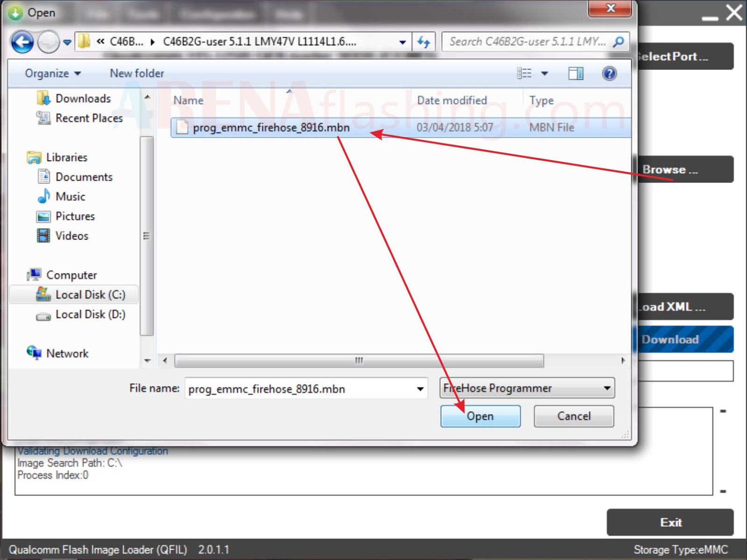The width and height of the screenshot is (747, 560).
Task: Create a New folder
Action: [137, 73]
